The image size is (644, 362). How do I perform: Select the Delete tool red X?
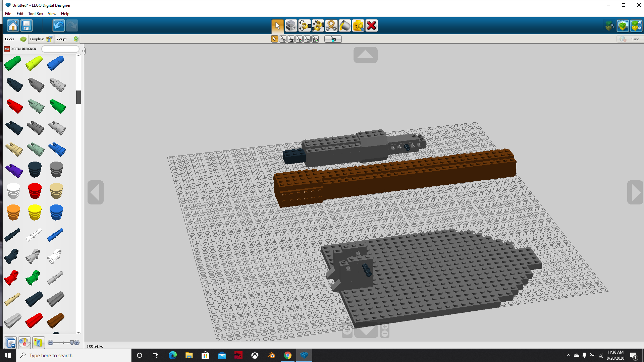371,25
